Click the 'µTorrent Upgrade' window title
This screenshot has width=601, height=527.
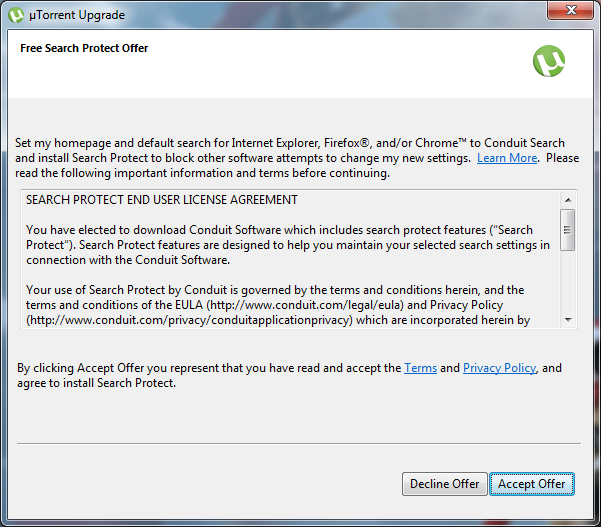click(77, 15)
